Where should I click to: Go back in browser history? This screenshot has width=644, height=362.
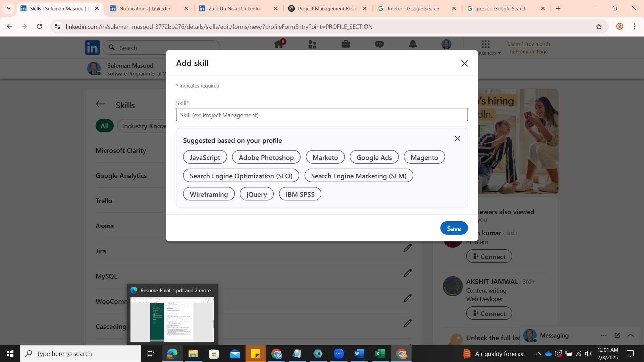[x=9, y=26]
